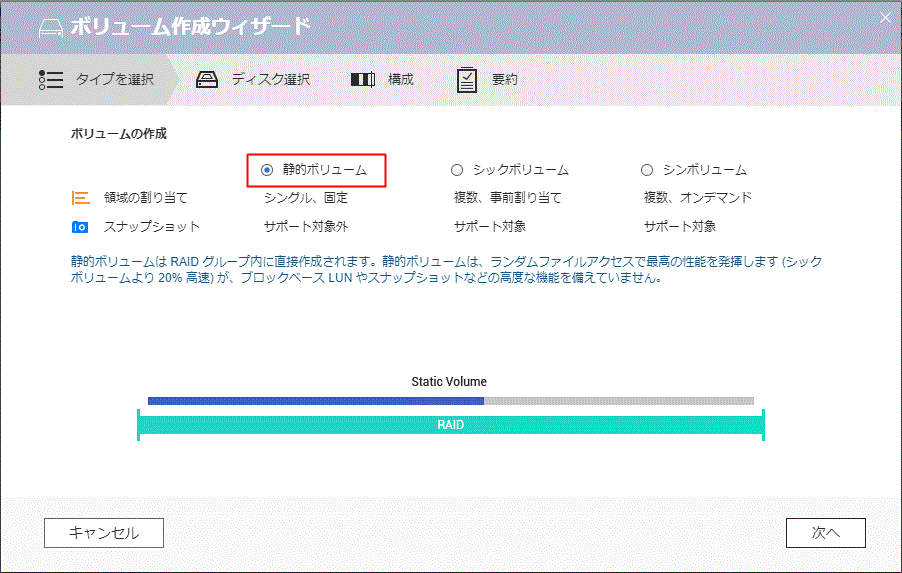Screen dimensions: 902x573
Task: Click the キャンセル button
Action: point(104,533)
